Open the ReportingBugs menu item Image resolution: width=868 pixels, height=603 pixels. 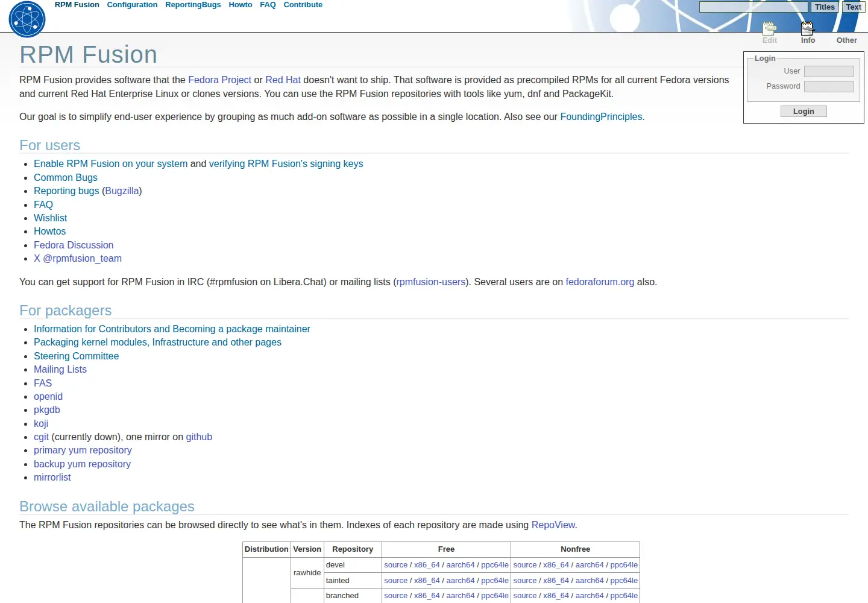pos(193,5)
